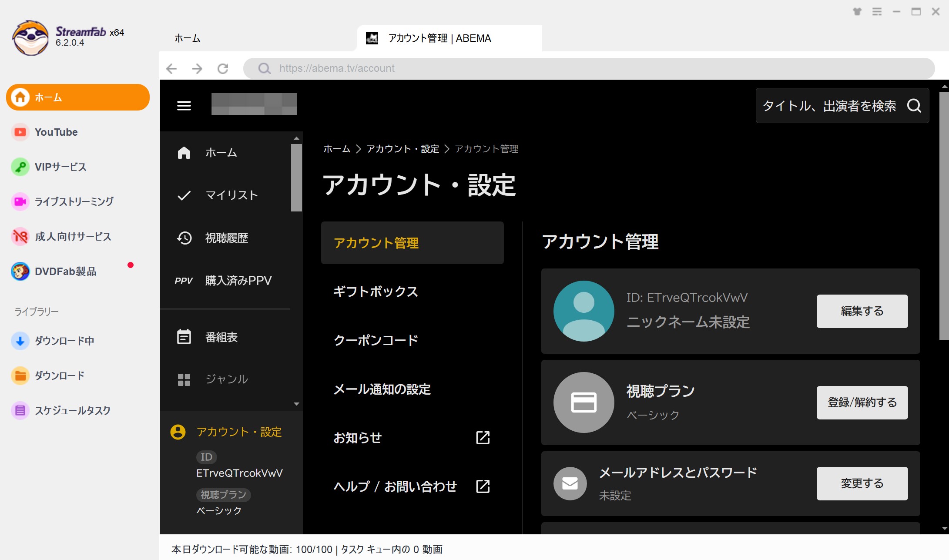
Task: Click the My List checkmark icon
Action: (184, 195)
